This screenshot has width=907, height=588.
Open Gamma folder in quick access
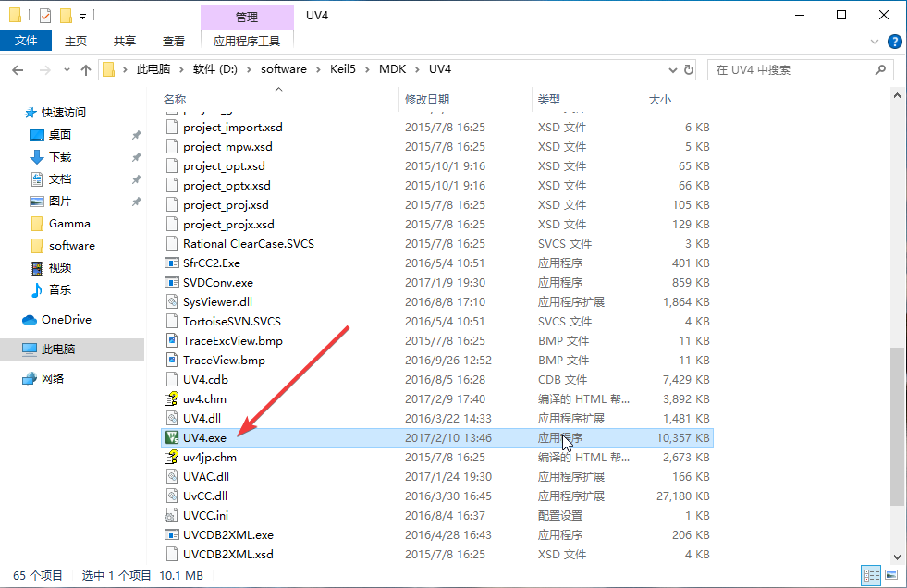(x=60, y=224)
